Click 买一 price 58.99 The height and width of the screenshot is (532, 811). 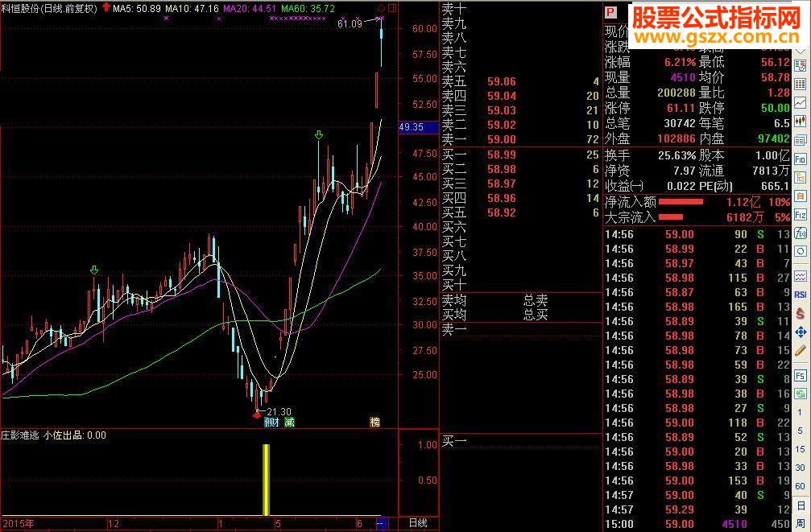coord(502,155)
